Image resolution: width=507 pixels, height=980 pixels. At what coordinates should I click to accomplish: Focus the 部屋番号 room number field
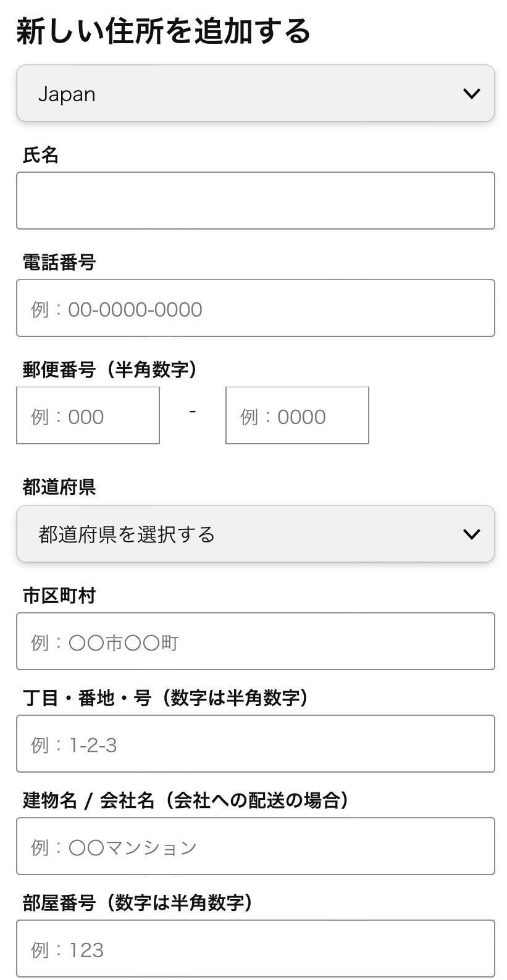point(255,949)
